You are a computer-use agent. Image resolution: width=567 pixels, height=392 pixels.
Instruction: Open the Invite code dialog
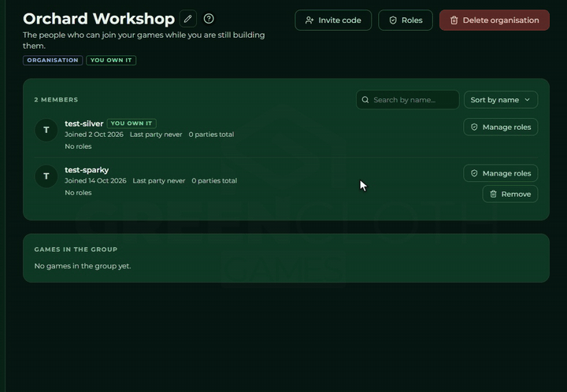pos(333,20)
